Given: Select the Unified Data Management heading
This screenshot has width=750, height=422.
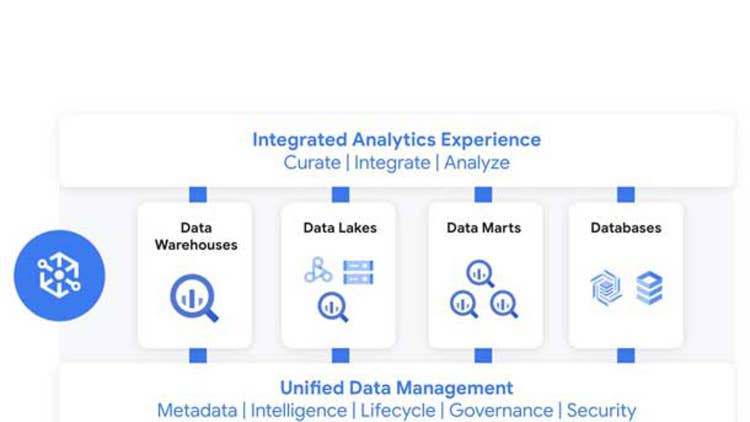Looking at the screenshot, I should click(x=396, y=388).
